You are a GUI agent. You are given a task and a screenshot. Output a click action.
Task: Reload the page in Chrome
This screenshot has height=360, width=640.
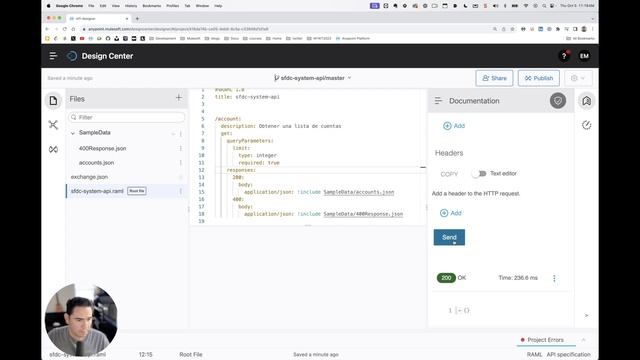tap(64, 29)
